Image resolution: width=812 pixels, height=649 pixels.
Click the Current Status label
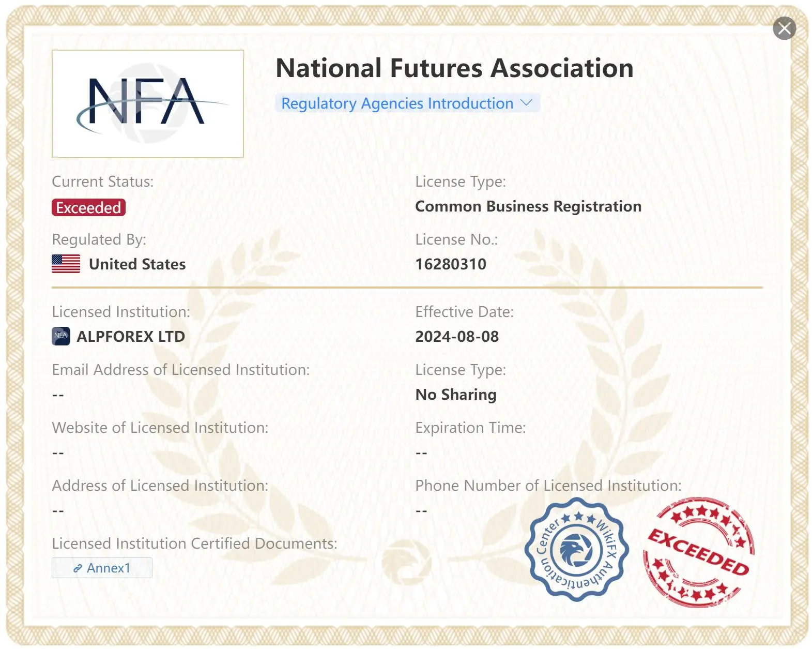[x=103, y=182]
